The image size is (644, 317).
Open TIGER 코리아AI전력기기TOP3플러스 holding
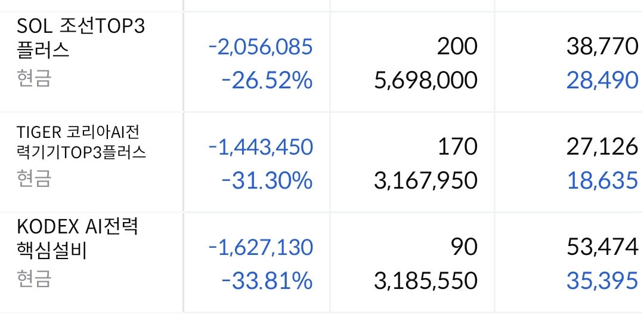coord(81,142)
